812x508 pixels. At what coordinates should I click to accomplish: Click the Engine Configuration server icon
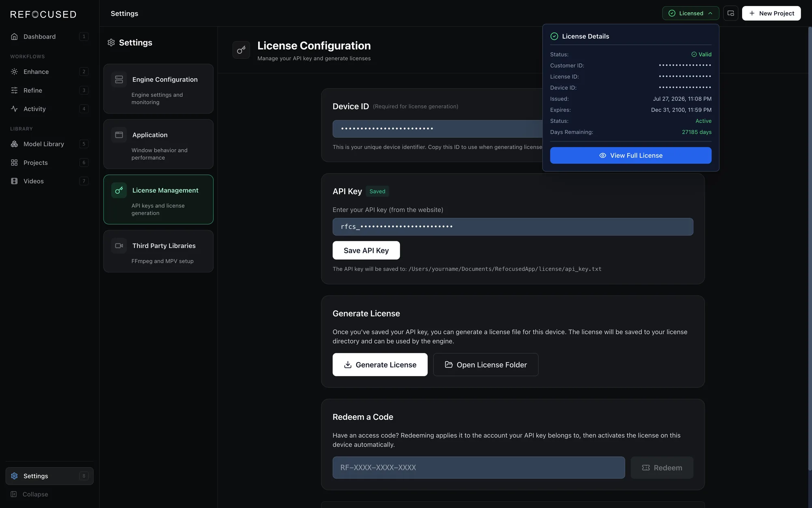coord(119,79)
